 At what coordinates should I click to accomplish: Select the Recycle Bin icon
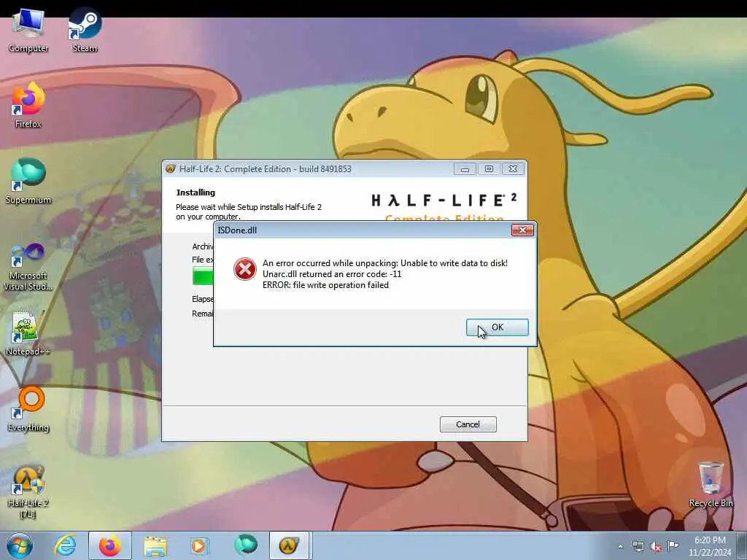[x=711, y=485]
